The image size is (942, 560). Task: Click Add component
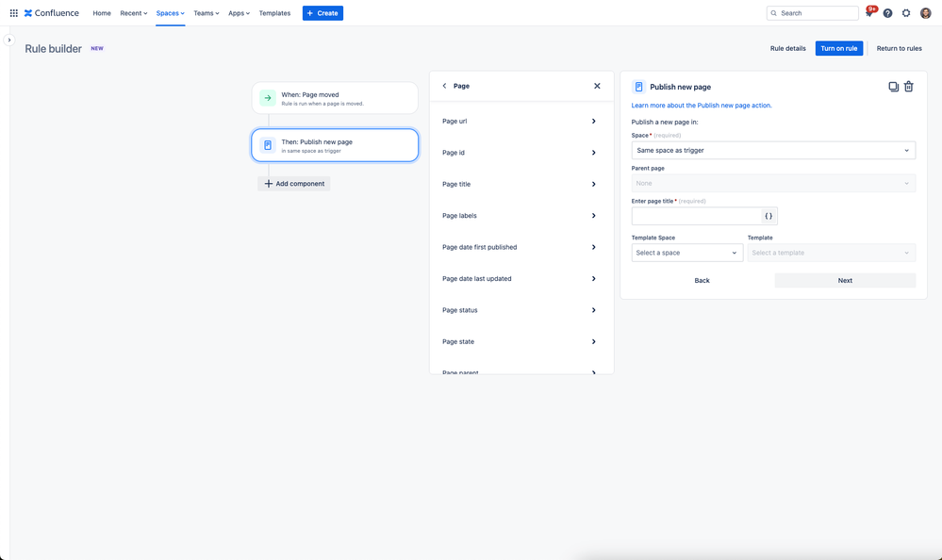pos(294,184)
